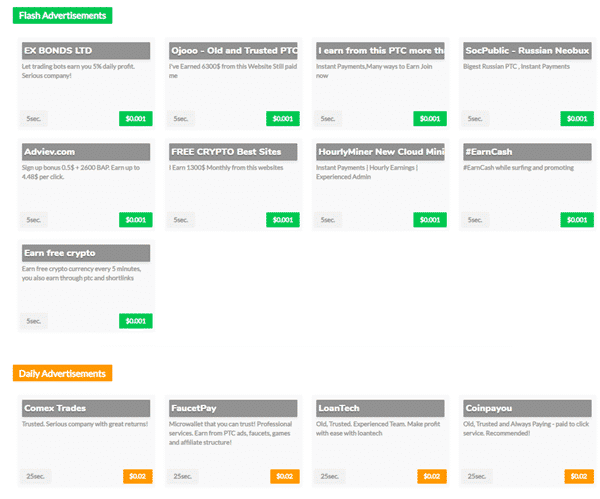Click the $0.001 button on Earn free crypto
This screenshot has width=600, height=499.
(x=135, y=321)
